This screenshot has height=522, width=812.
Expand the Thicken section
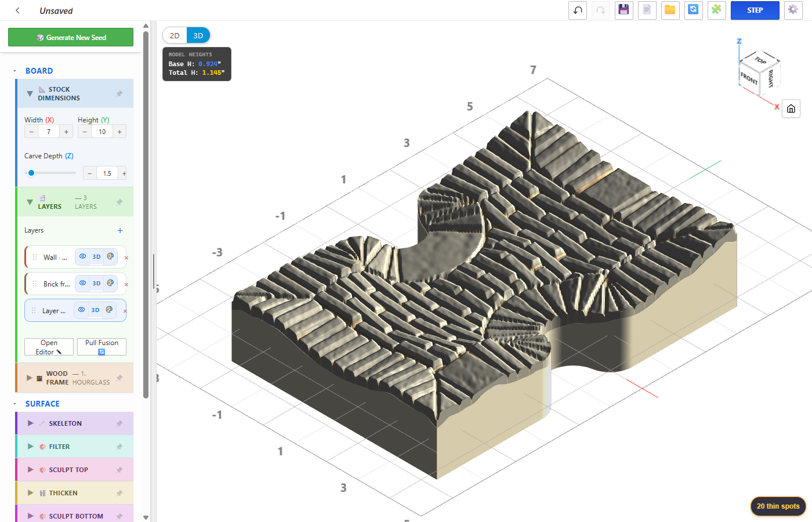31,493
